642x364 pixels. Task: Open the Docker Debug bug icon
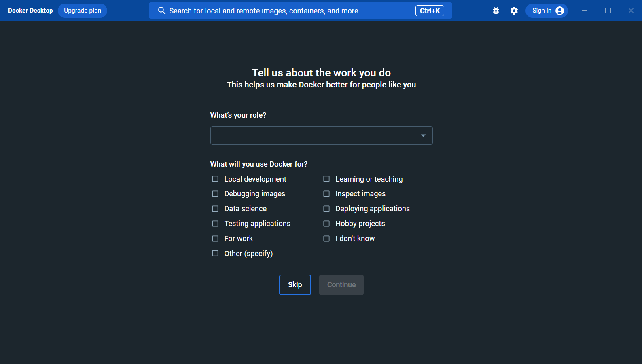coord(496,11)
